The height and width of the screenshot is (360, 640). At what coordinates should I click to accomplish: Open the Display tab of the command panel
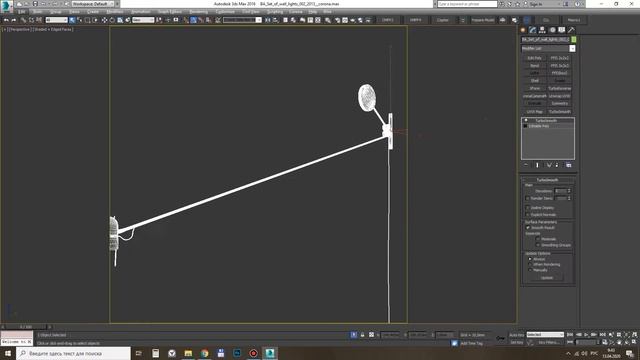[562, 30]
